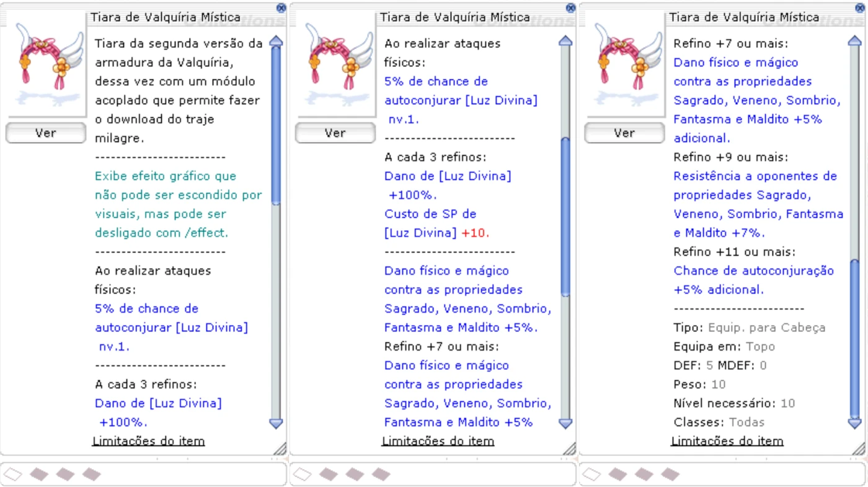Viewport: 868px width, 487px height.
Task: Click the line 'DEF: 5 MDEF: 0'
Action: 720,365
